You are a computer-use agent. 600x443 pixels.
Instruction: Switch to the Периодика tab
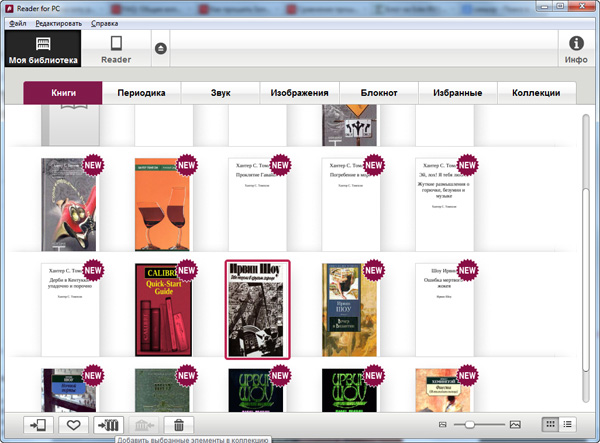[141, 93]
